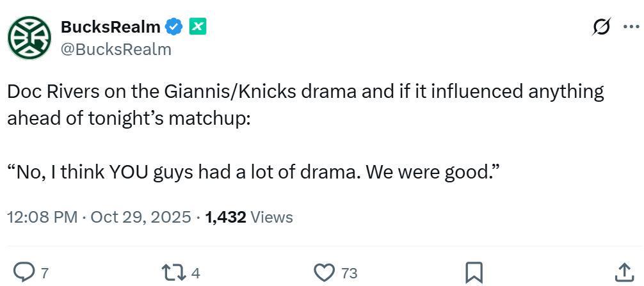Screen dimensions: 644x286
Task: Click the reply speech bubble icon
Action: 24,273
